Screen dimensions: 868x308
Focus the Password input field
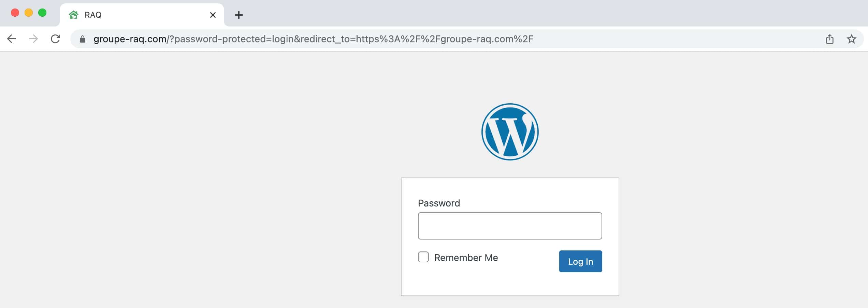click(x=510, y=226)
